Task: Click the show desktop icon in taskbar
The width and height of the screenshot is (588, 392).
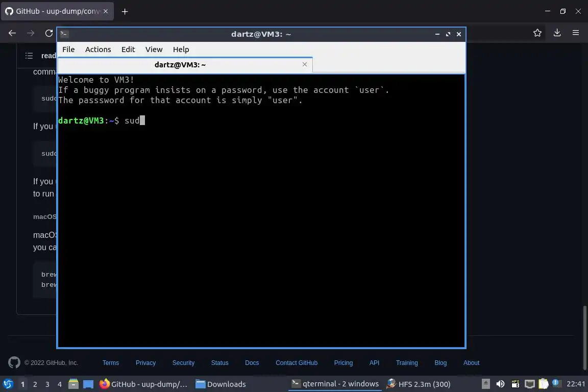Action: click(88, 384)
